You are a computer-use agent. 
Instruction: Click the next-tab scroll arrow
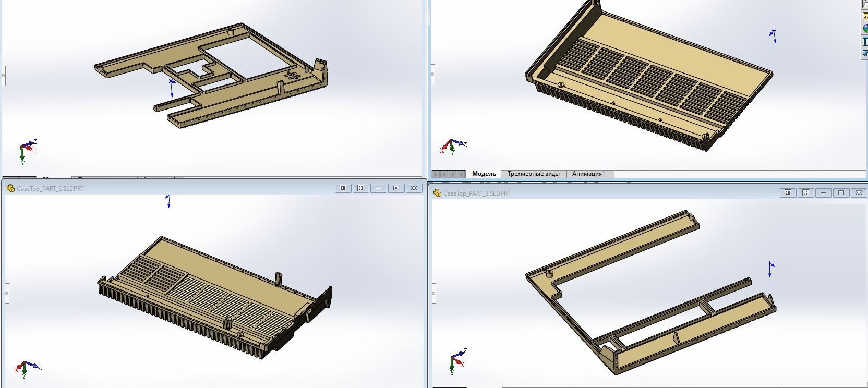(x=453, y=174)
